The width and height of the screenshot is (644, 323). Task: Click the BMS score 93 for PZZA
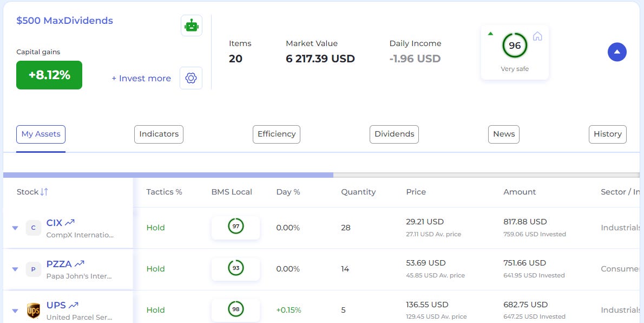[236, 268]
